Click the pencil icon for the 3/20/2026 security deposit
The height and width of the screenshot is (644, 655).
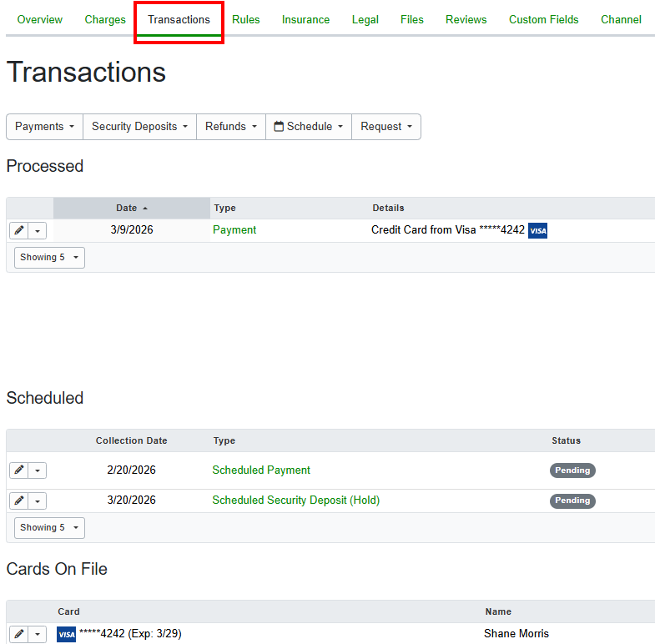(19, 501)
